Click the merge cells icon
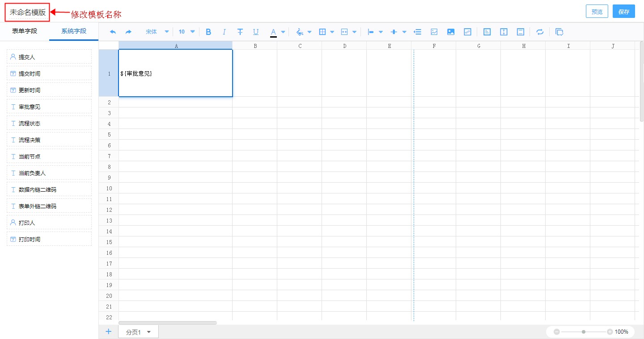Image resolution: width=644 pixels, height=339 pixels. click(344, 32)
